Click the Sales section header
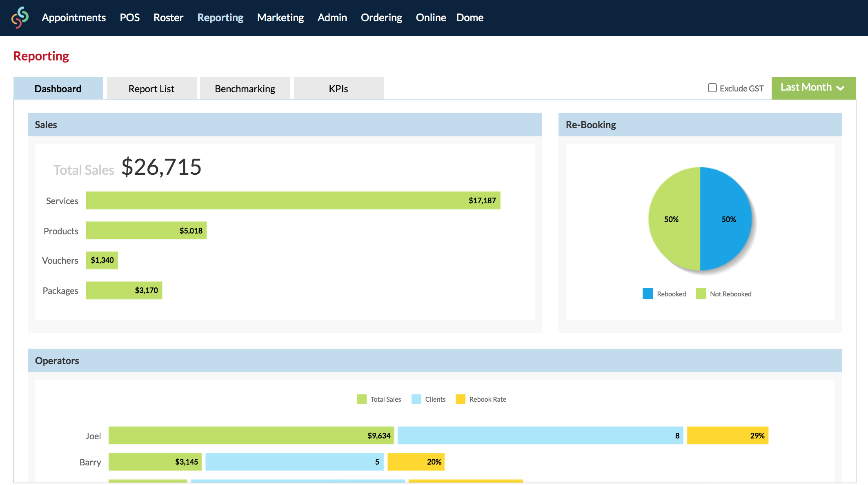This screenshot has height=485, width=868. point(285,125)
